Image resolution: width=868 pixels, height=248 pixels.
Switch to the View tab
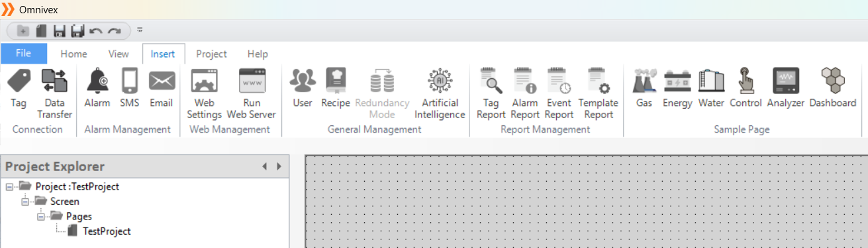point(119,54)
